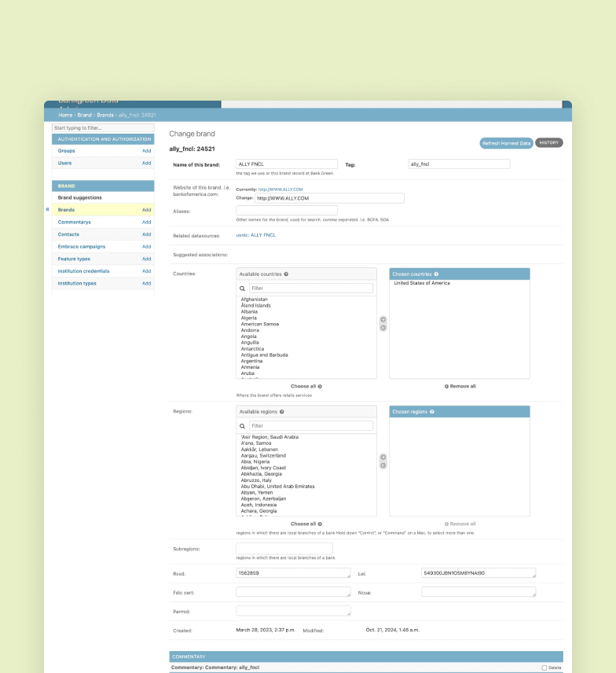Open the Brand breadcrumb link
This screenshot has height=673, width=616.
point(85,115)
